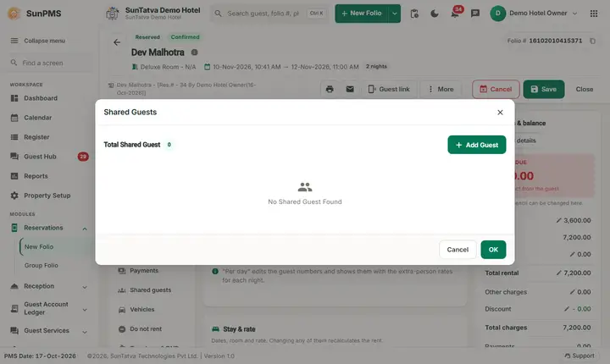This screenshot has width=610, height=364.
Task: Click the Calendar sidebar icon
Action: click(14, 118)
